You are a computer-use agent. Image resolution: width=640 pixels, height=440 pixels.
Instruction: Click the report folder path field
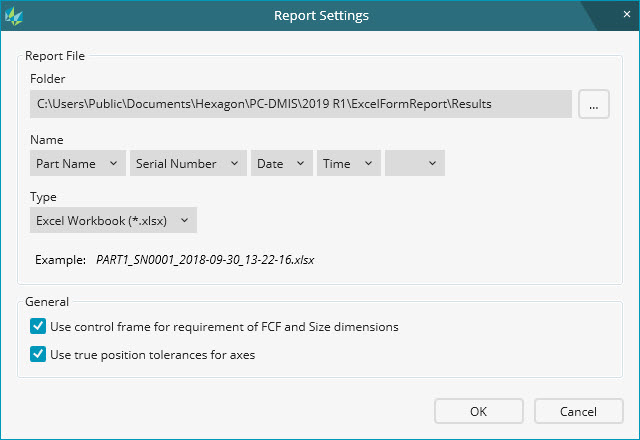coord(300,104)
